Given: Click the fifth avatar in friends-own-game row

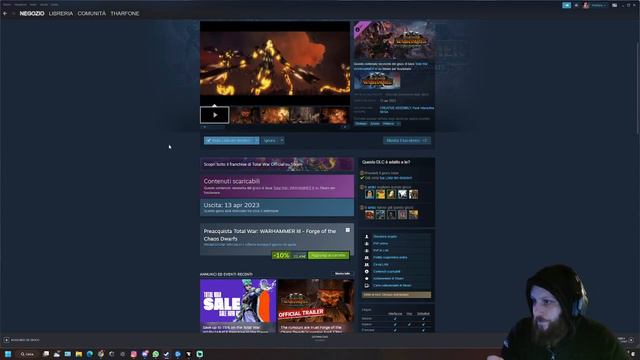Looking at the screenshot, I should pyautogui.click(x=413, y=215).
